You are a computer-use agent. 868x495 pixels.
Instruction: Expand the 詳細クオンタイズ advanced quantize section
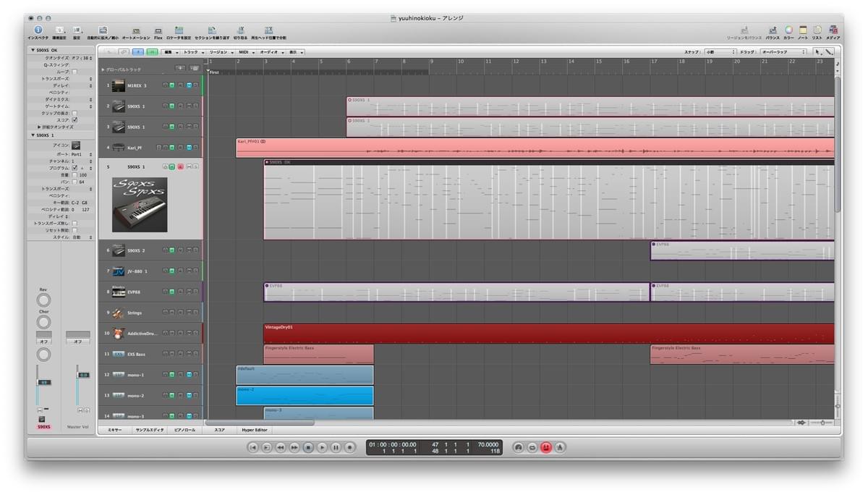41,127
